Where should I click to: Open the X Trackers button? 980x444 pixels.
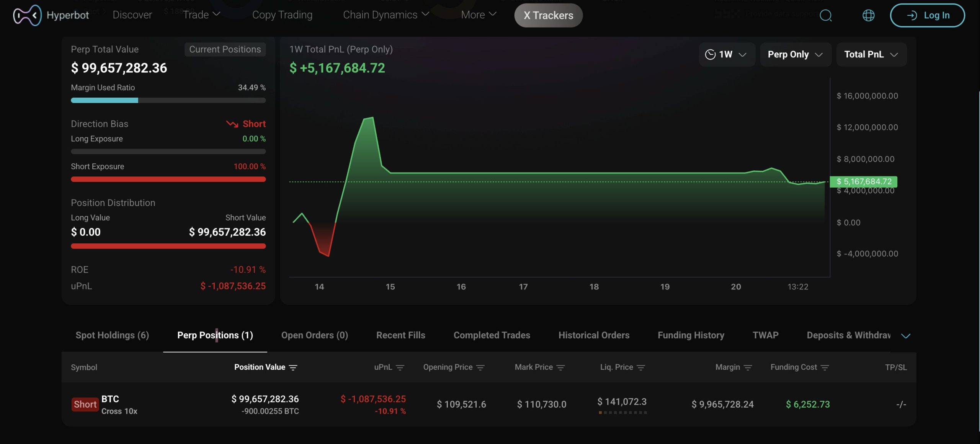[548, 15]
